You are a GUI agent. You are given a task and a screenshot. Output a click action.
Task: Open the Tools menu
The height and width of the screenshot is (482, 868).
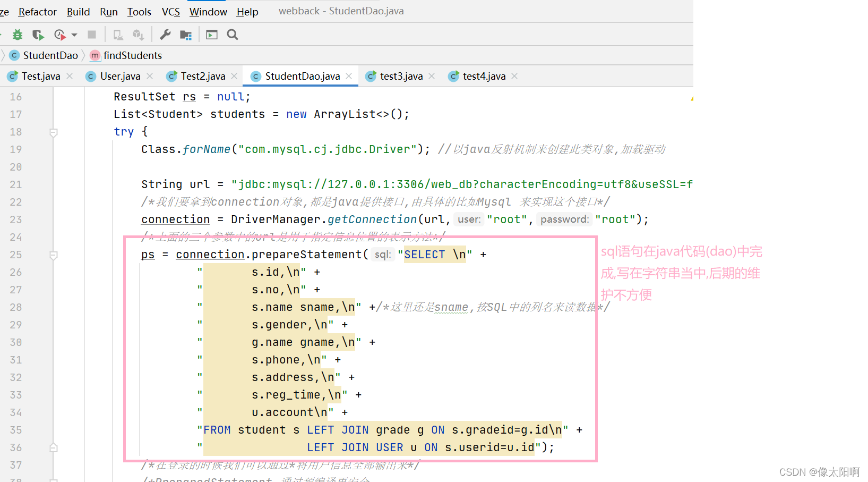tap(139, 12)
